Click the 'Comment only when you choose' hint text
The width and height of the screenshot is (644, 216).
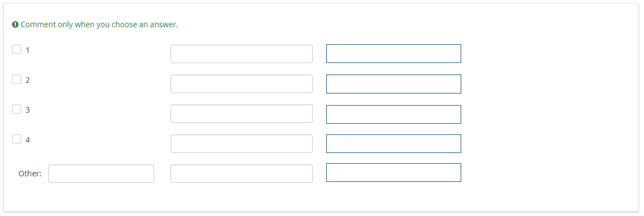(x=99, y=25)
